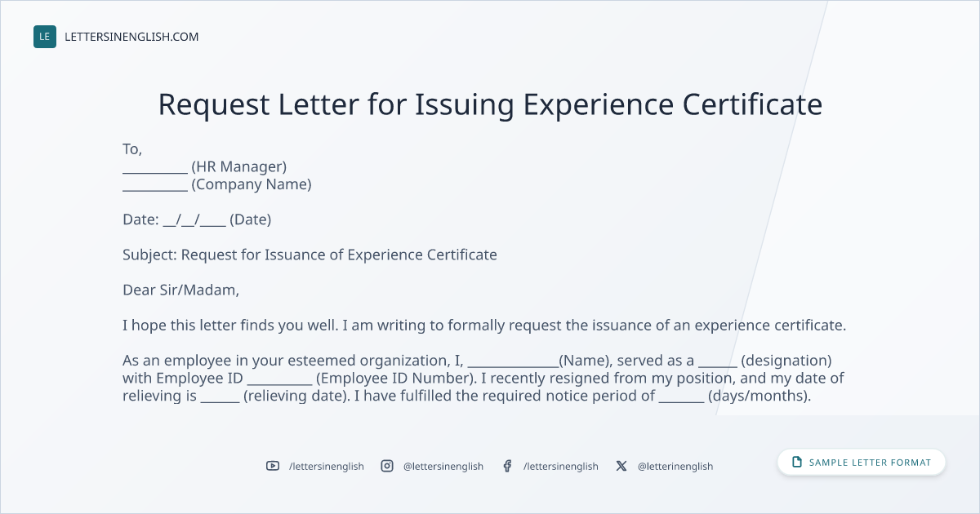Click the Subject line text
The height and width of the screenshot is (514, 980).
coord(310,255)
